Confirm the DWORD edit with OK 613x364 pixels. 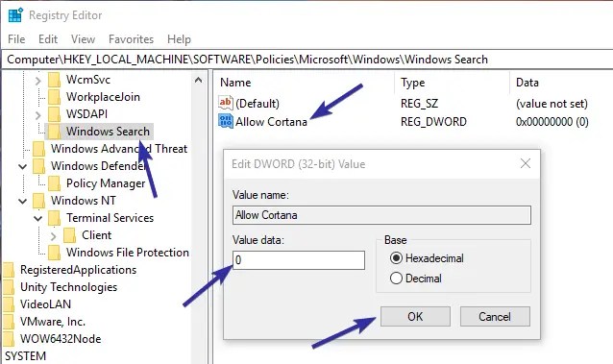[415, 316]
